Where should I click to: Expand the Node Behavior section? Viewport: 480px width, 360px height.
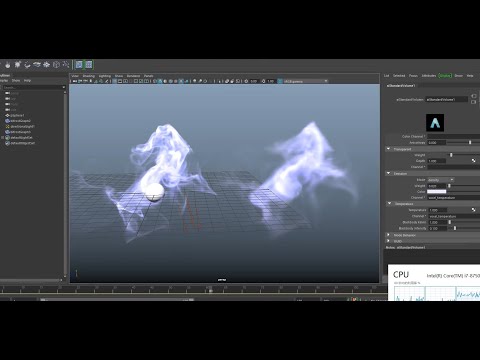(x=388, y=235)
